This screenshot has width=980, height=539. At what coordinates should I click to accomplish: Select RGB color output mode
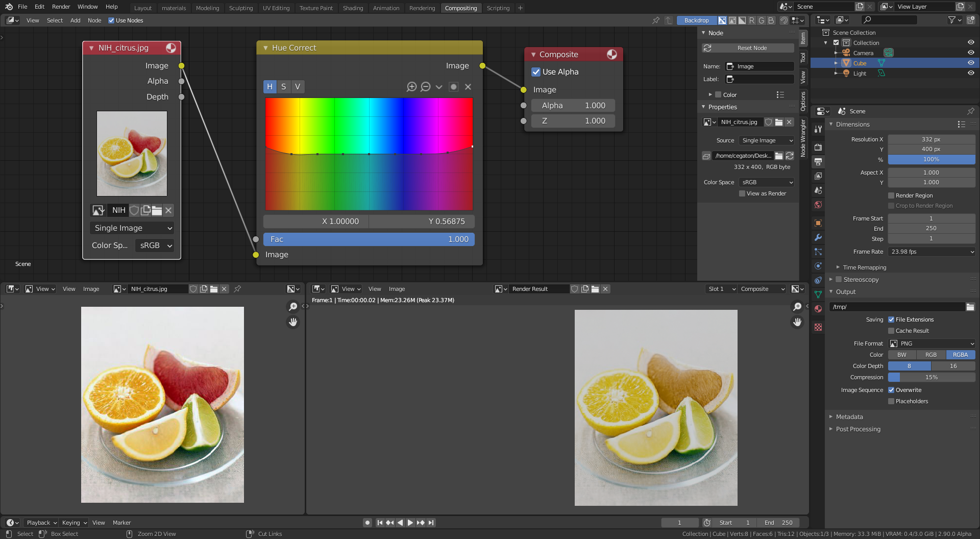pyautogui.click(x=931, y=355)
